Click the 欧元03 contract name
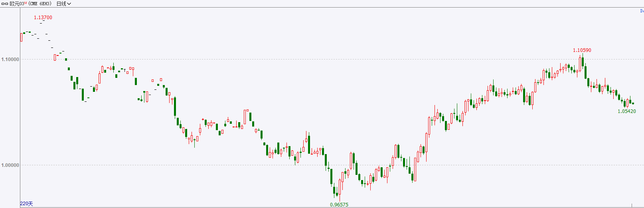The height and width of the screenshot is (208, 644). click(17, 4)
